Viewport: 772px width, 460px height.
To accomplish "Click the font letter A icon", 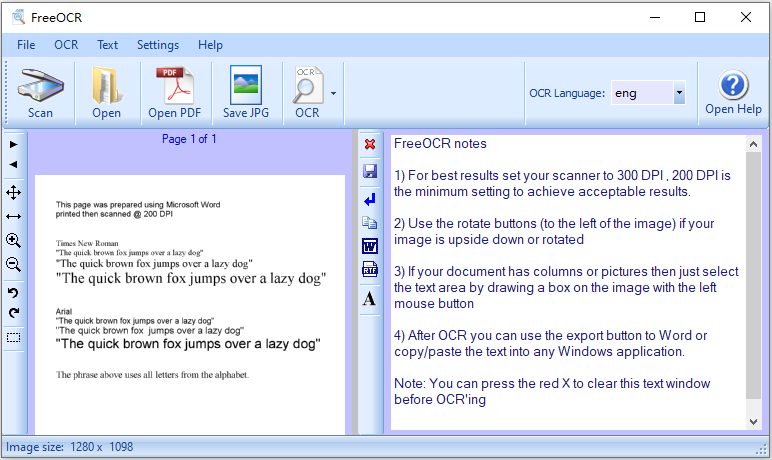I will [x=370, y=298].
